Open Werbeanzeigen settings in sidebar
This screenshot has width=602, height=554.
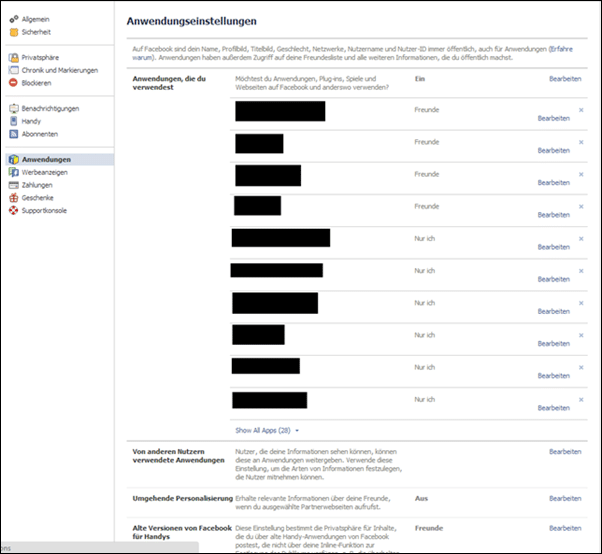tap(45, 172)
